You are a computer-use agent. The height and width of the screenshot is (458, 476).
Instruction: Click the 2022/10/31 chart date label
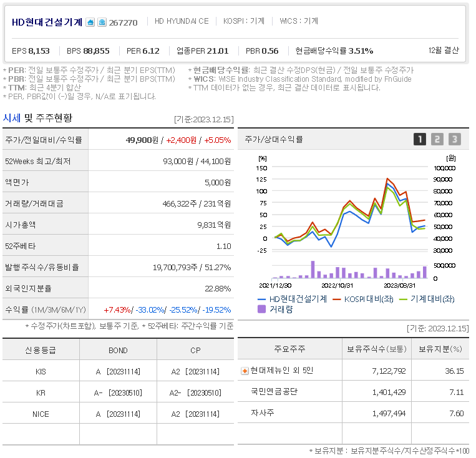337,286
